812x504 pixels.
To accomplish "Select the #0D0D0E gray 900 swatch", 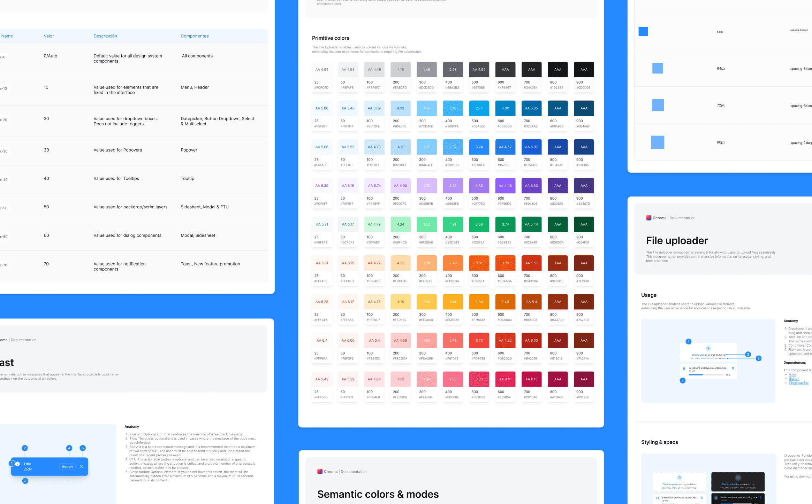I will coord(584,70).
